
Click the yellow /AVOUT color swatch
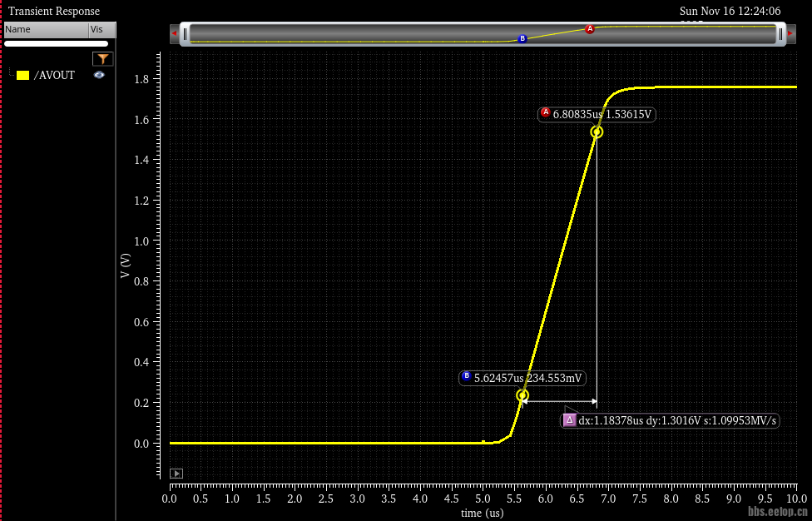click(23, 75)
